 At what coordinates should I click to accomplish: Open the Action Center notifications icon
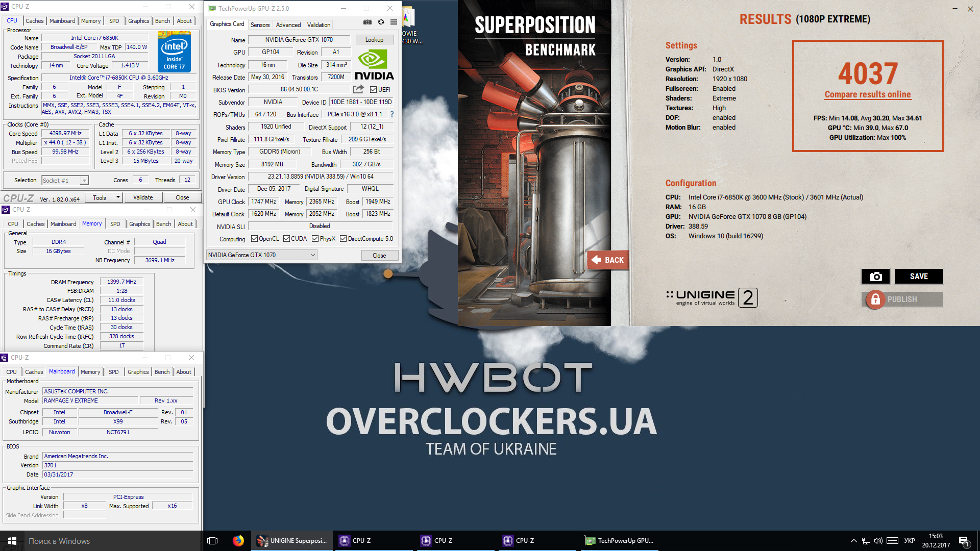[x=964, y=541]
